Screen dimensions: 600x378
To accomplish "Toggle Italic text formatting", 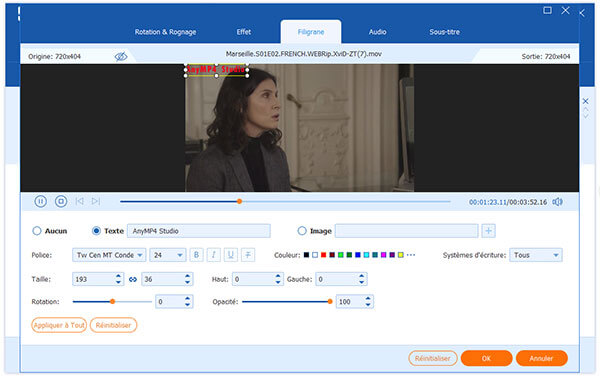I will pyautogui.click(x=214, y=255).
